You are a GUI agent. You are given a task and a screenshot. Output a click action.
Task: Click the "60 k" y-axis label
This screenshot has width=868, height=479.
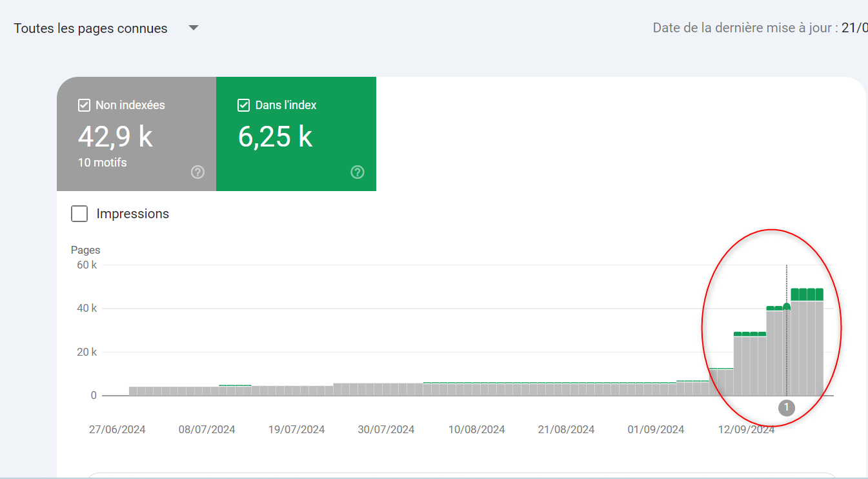87,265
